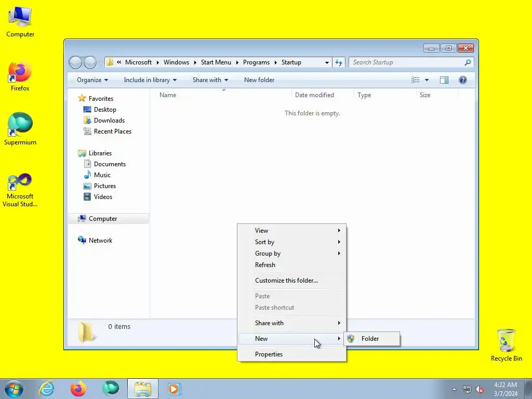Click the Programs breadcrumb segment
Image resolution: width=532 pixels, height=399 pixels.
[256, 62]
